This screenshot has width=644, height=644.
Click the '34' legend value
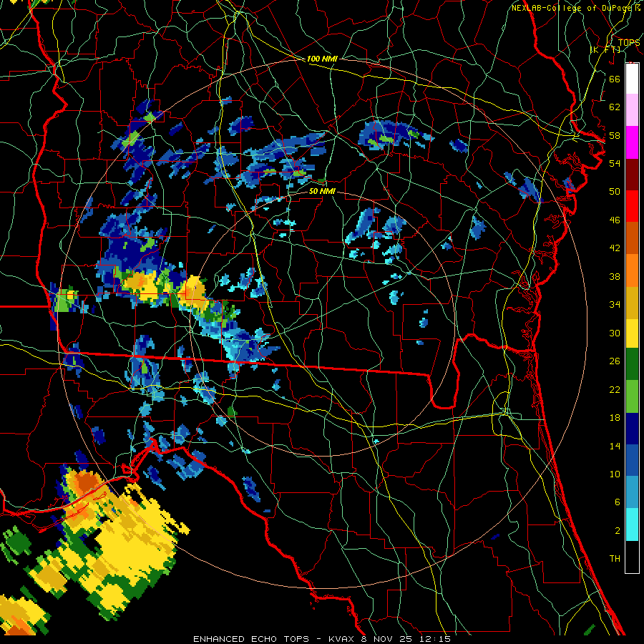click(x=615, y=304)
